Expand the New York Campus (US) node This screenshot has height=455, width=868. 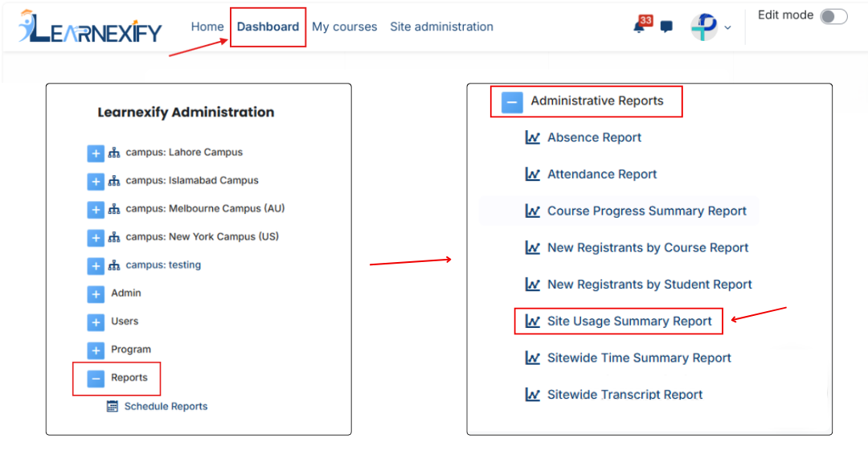pyautogui.click(x=96, y=238)
